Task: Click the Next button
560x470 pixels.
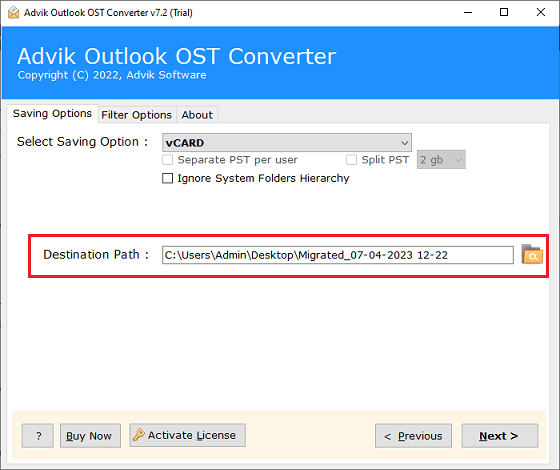Action: pos(499,436)
